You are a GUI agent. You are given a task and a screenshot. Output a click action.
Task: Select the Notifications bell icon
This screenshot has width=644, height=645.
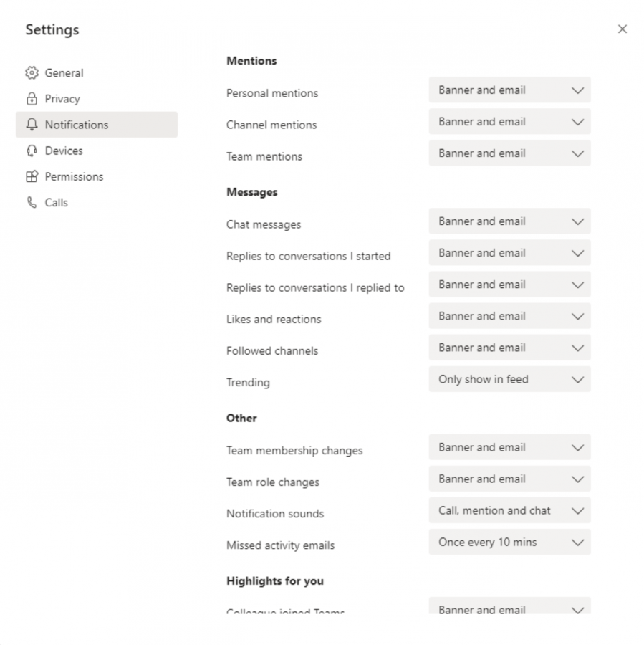click(32, 124)
